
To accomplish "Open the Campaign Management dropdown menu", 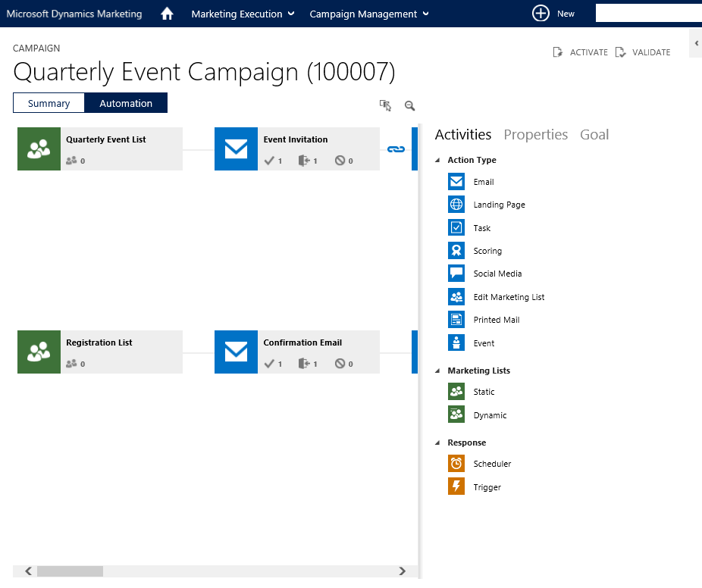I will click(369, 14).
